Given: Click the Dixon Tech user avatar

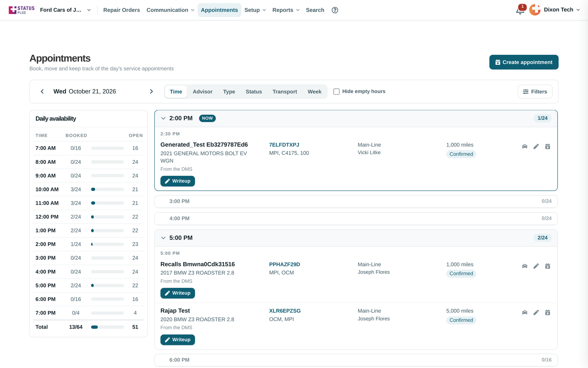Looking at the screenshot, I should (x=535, y=10).
